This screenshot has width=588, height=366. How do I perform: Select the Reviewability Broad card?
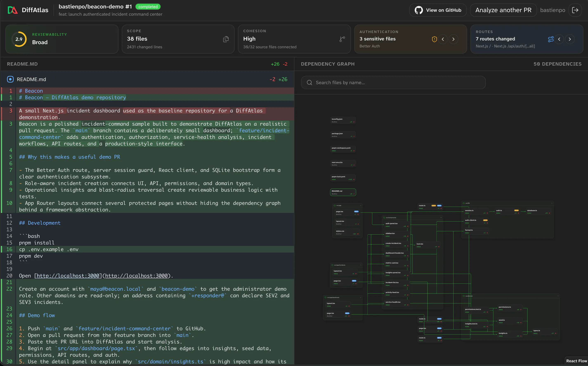62,39
